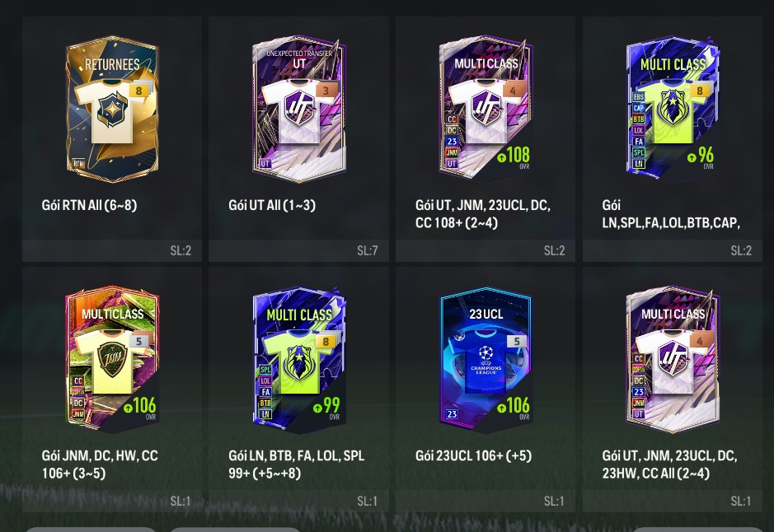Select the orange Multiclass 106 OVR card
This screenshot has width=774, height=532.
112,359
